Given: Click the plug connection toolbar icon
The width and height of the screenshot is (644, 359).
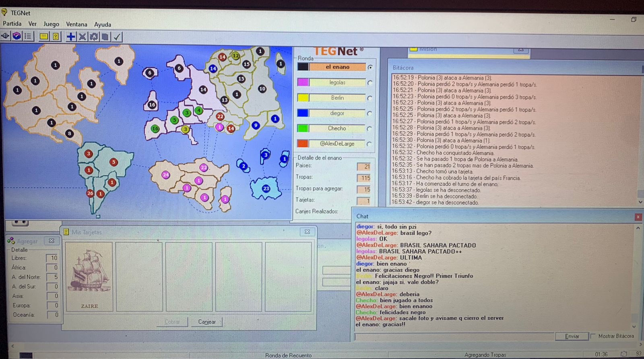Looking at the screenshot, I should pyautogui.click(x=5, y=36).
